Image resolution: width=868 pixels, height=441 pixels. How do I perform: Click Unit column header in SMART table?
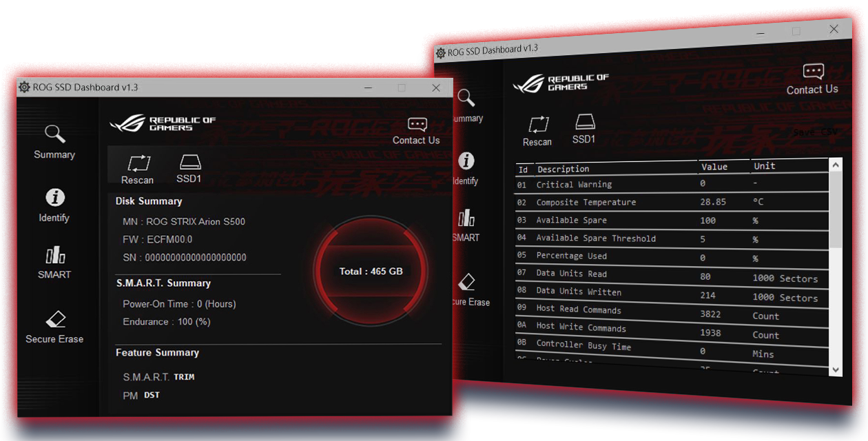coord(764,166)
